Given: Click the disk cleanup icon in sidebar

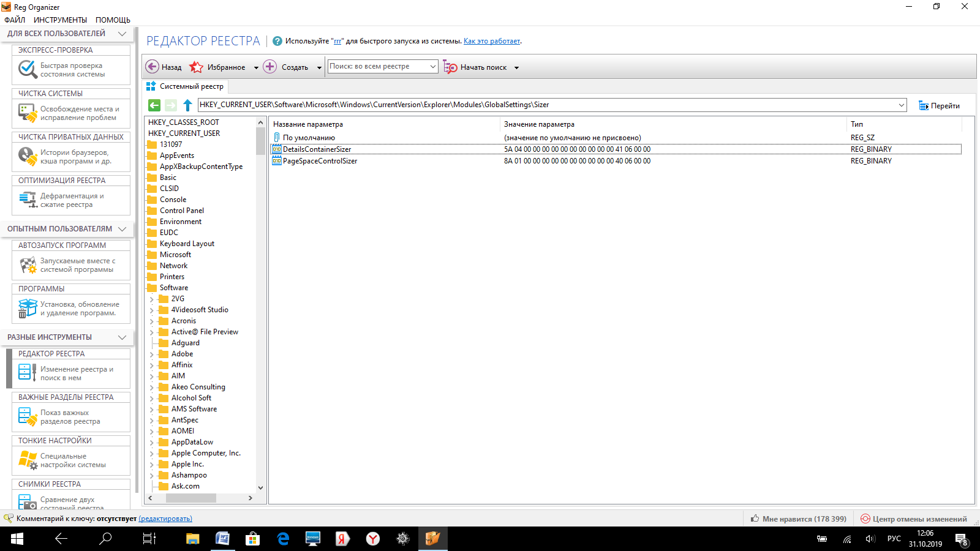Looking at the screenshot, I should [28, 113].
